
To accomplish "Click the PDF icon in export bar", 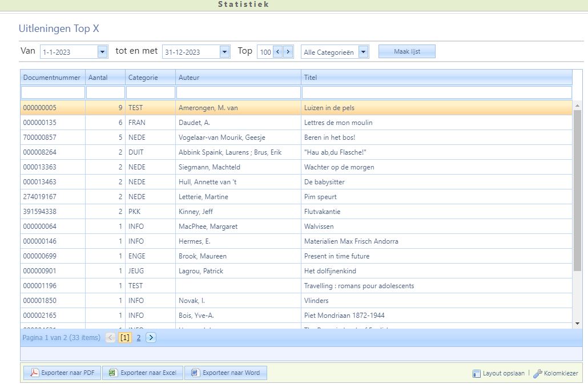I will (34, 373).
